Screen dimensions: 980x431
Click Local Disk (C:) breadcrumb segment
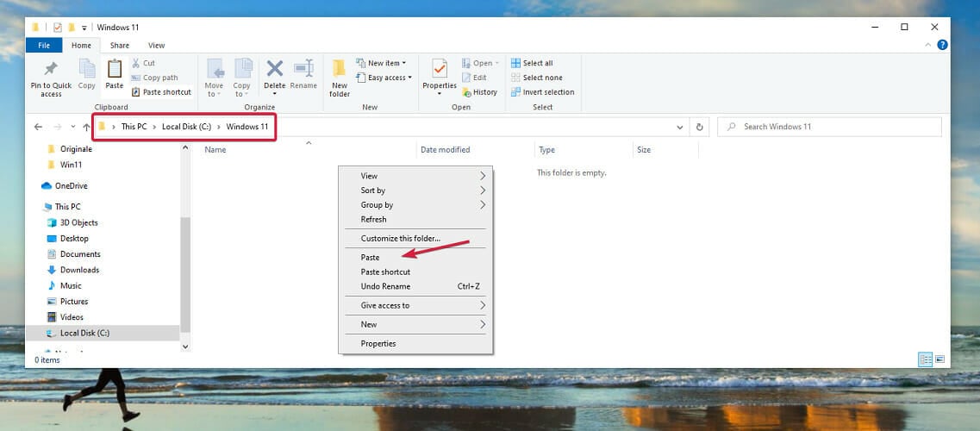(x=187, y=127)
